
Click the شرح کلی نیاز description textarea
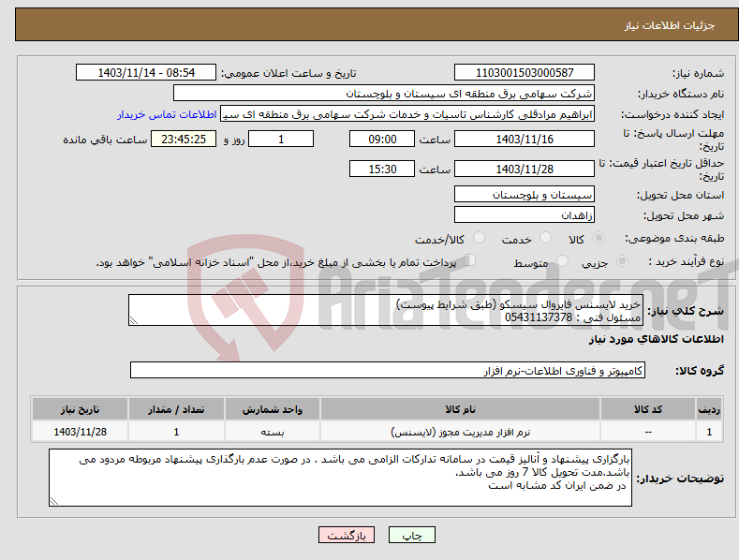click(x=386, y=310)
